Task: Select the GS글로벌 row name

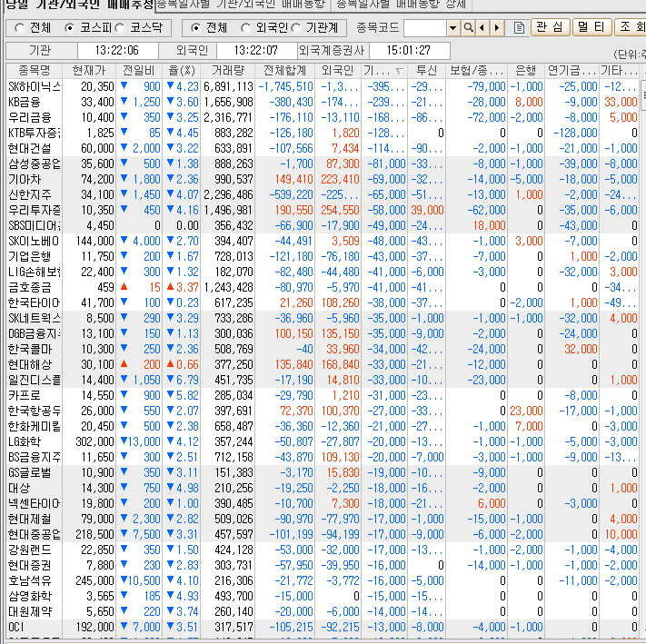Action: pyautogui.click(x=29, y=472)
